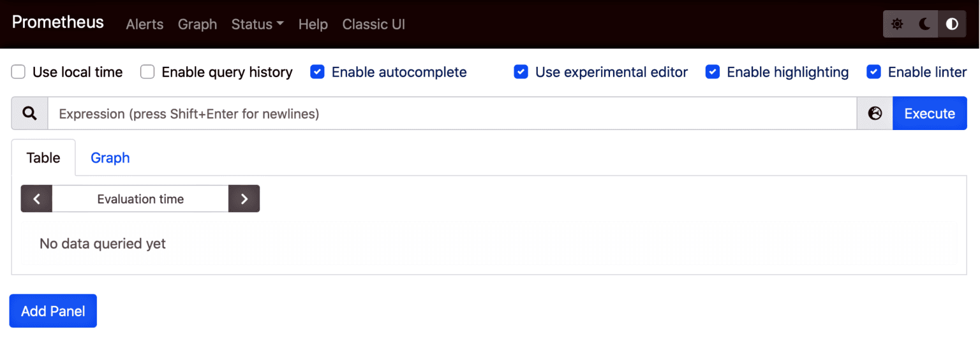Step evaluation time backward with left chevron
This screenshot has width=980, height=348.
pos(37,199)
